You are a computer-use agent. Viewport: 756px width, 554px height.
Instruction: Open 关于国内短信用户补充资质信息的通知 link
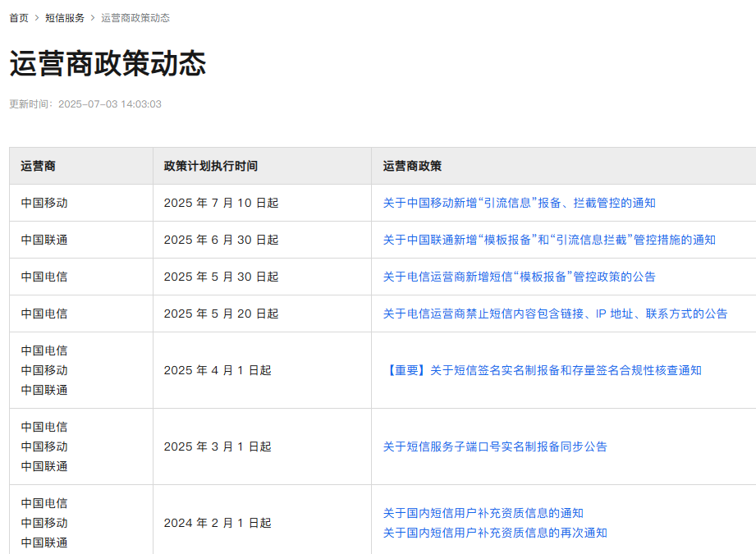[483, 513]
